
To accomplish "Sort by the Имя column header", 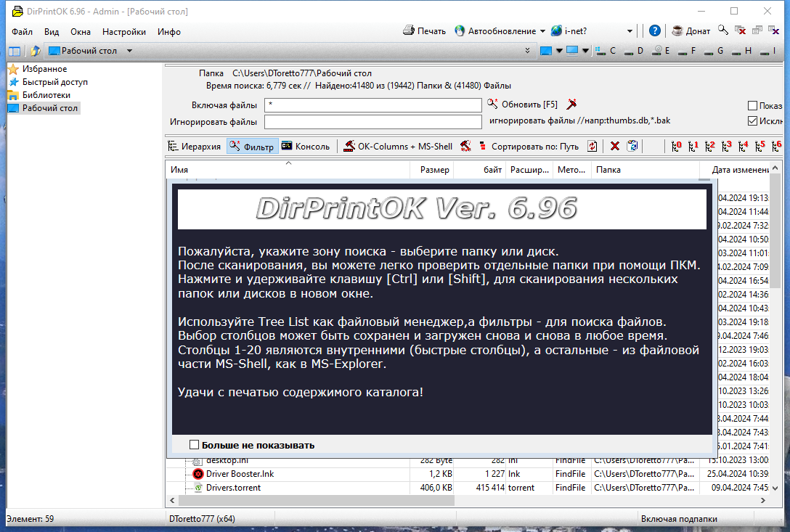I will click(288, 170).
